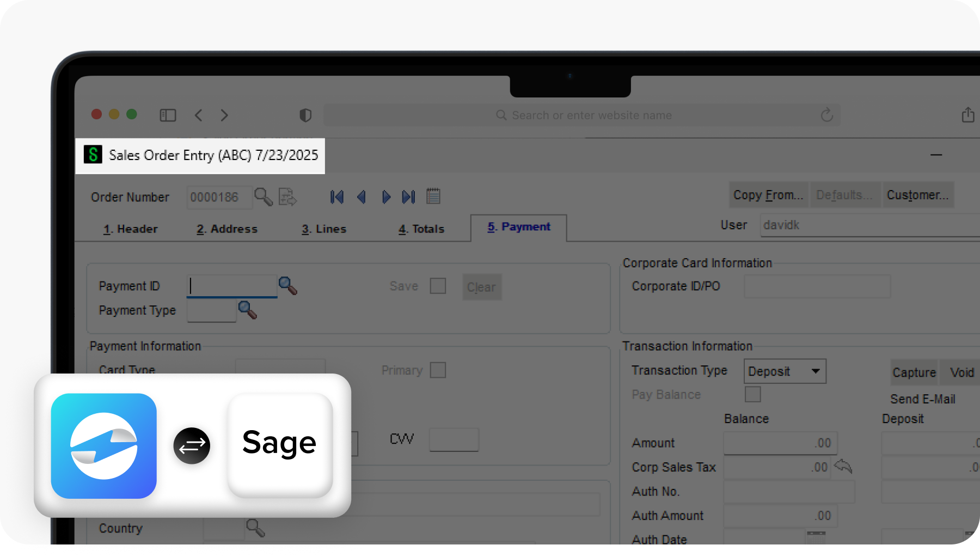Jump to the first order record

(x=336, y=197)
